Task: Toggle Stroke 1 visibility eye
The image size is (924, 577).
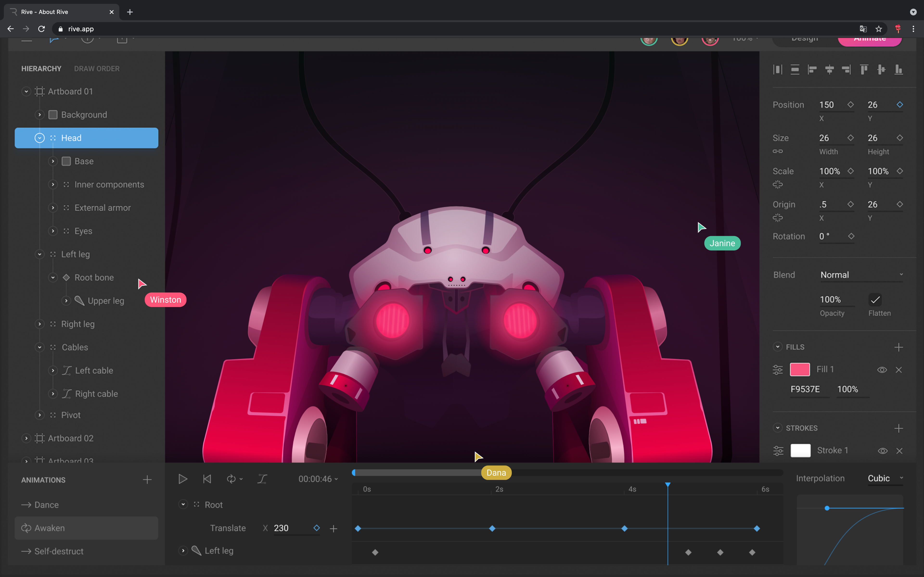Action: pyautogui.click(x=882, y=451)
